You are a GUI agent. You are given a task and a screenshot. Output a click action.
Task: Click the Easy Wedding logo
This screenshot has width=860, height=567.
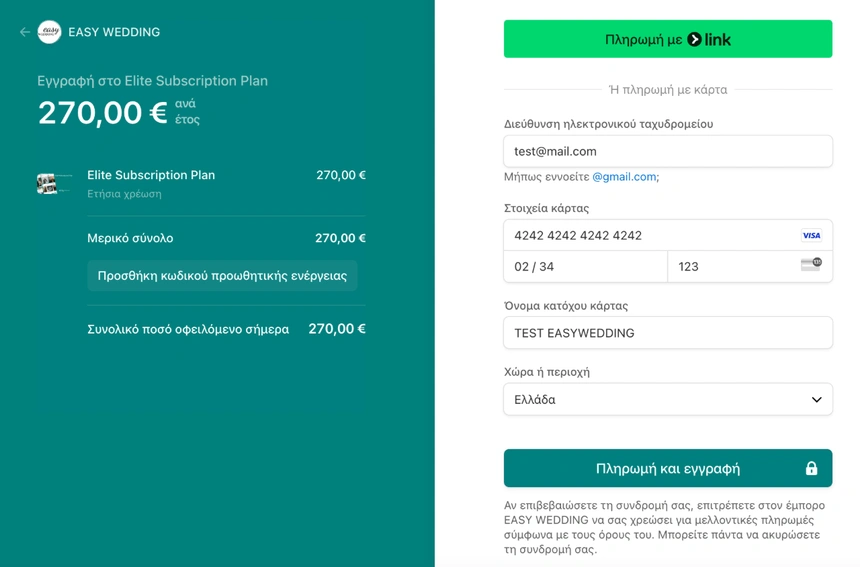(x=49, y=32)
